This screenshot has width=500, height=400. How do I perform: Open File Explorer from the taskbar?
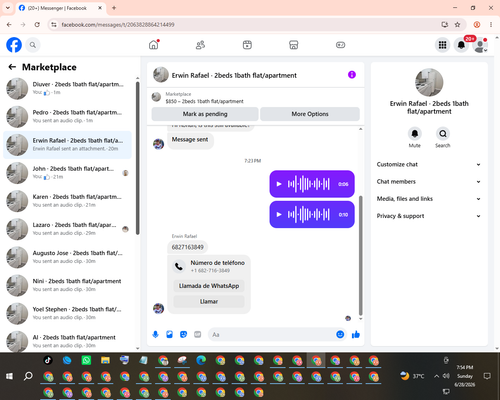click(x=105, y=360)
